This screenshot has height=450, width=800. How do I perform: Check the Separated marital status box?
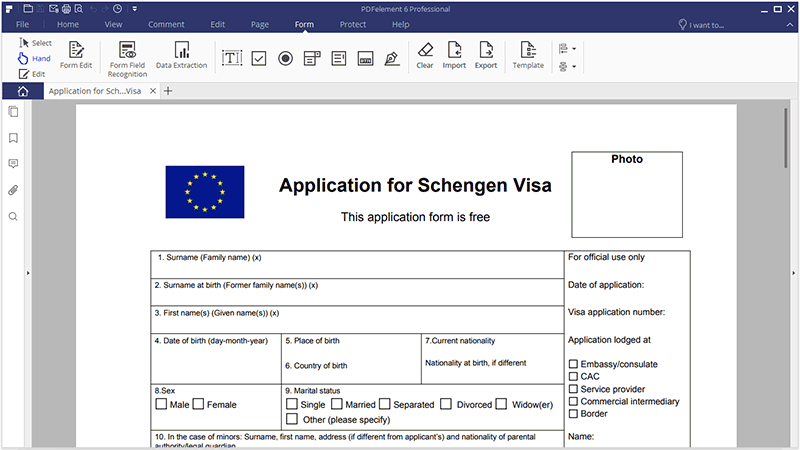click(385, 404)
